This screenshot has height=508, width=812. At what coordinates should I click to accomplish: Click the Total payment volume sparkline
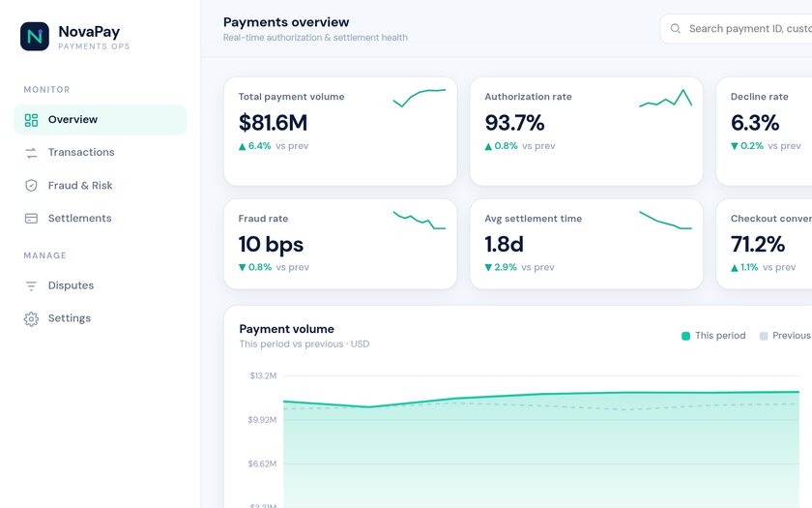coord(420,98)
